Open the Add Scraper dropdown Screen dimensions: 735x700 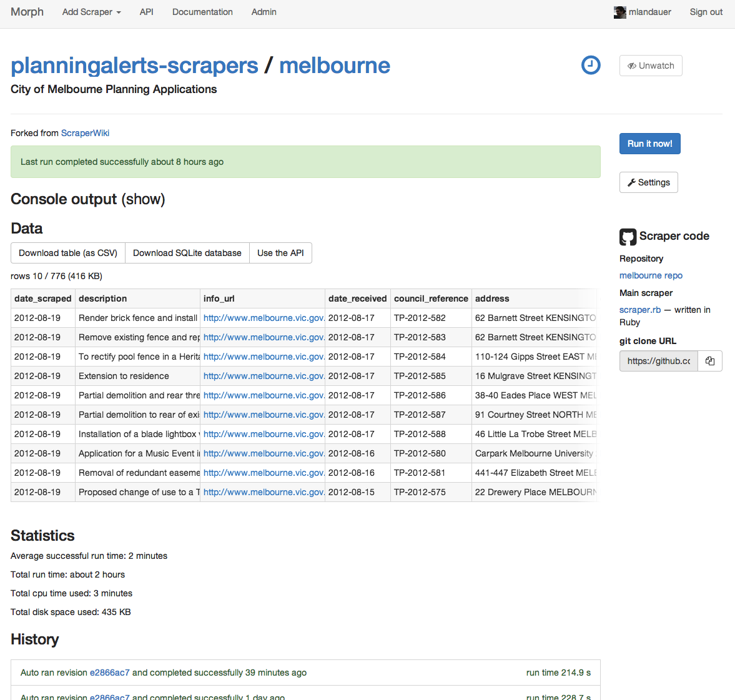pos(91,12)
